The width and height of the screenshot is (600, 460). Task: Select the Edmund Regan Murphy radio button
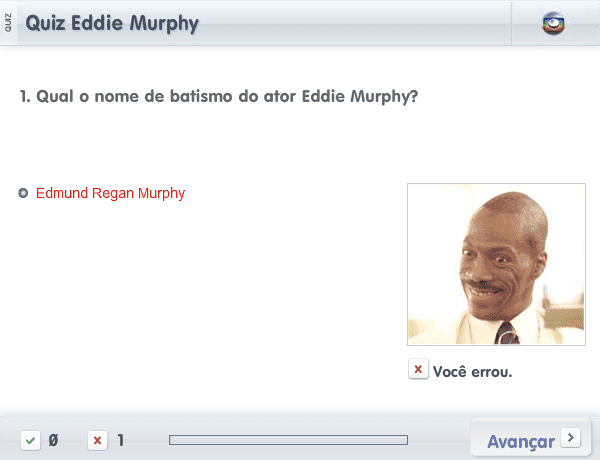pyautogui.click(x=23, y=193)
